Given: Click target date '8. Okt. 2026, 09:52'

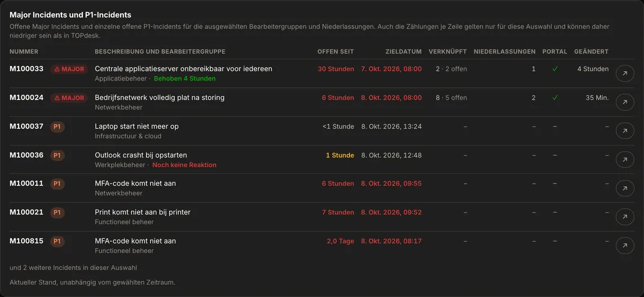Looking at the screenshot, I should (x=391, y=213).
